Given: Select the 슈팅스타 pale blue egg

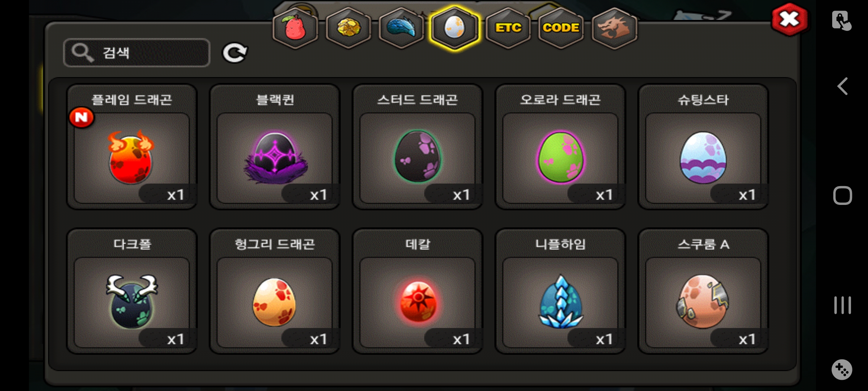Looking at the screenshot, I should tap(703, 147).
